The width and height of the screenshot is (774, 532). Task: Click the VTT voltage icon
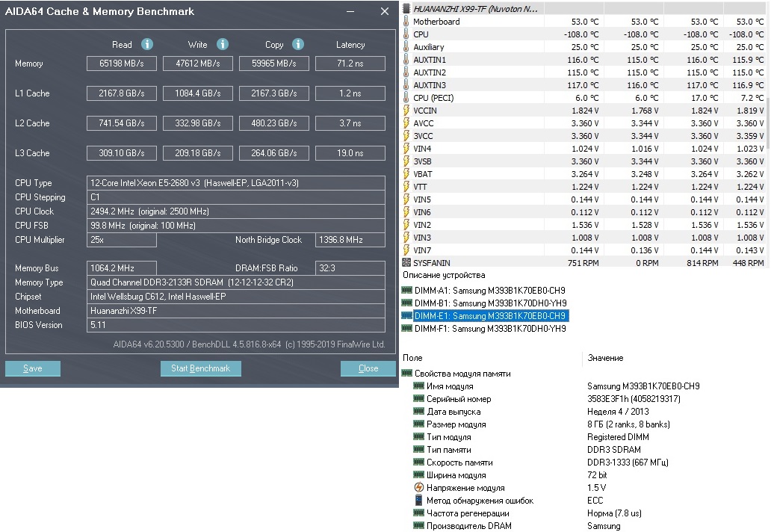406,187
